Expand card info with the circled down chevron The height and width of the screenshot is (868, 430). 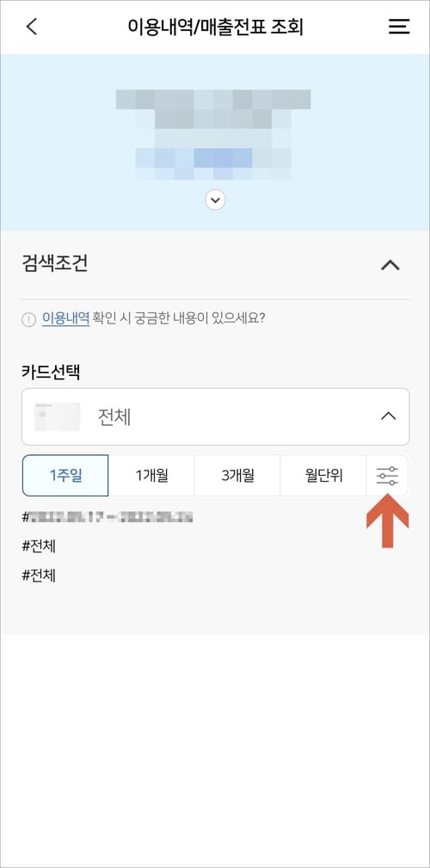point(215,200)
